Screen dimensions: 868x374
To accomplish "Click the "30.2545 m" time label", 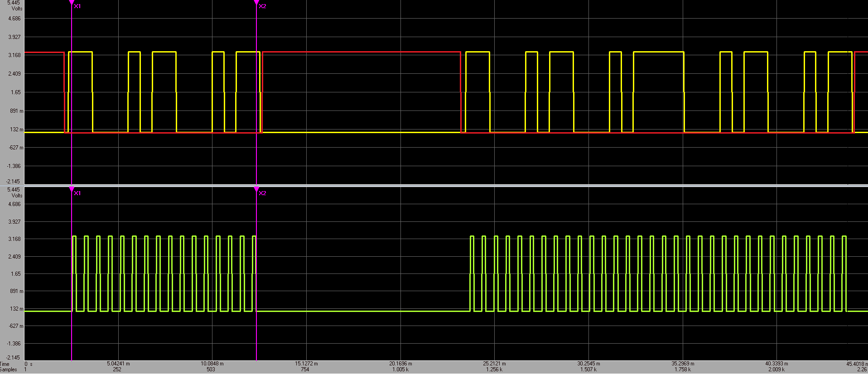I will click(588, 364).
